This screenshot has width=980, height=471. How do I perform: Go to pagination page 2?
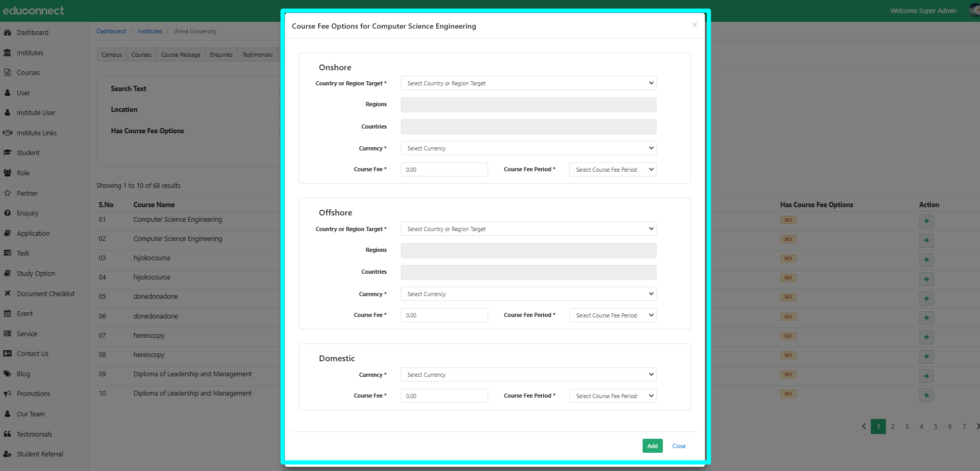(x=893, y=426)
